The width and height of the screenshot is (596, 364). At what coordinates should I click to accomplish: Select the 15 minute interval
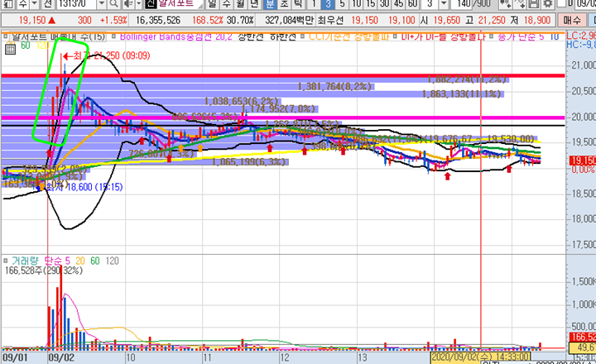click(371, 4)
